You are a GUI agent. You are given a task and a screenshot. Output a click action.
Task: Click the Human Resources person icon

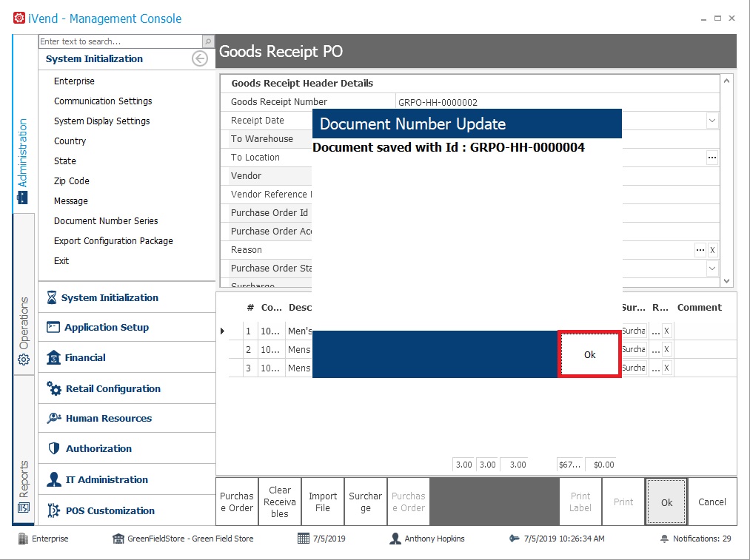pyautogui.click(x=54, y=418)
